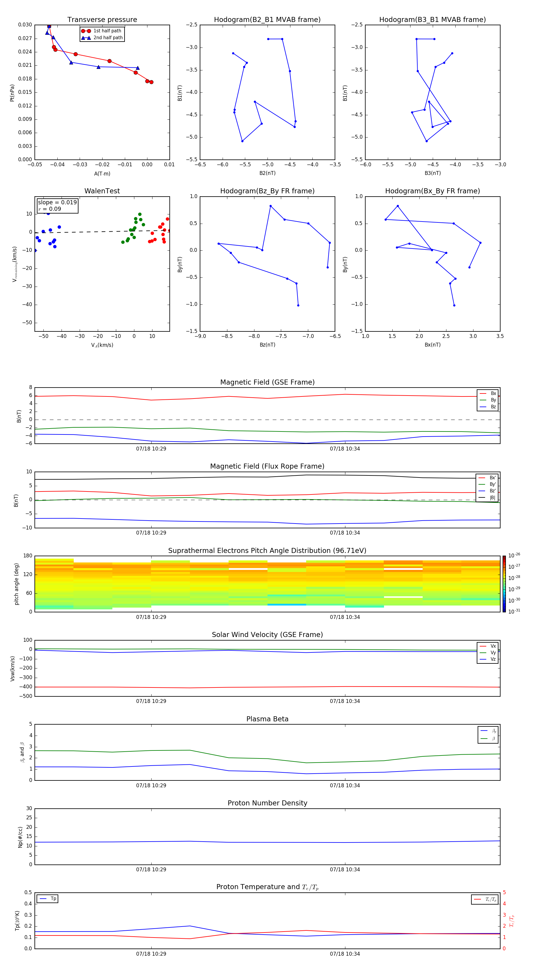
Task: Click the 'r = 0.09' annotation text
Action: click(x=50, y=209)
